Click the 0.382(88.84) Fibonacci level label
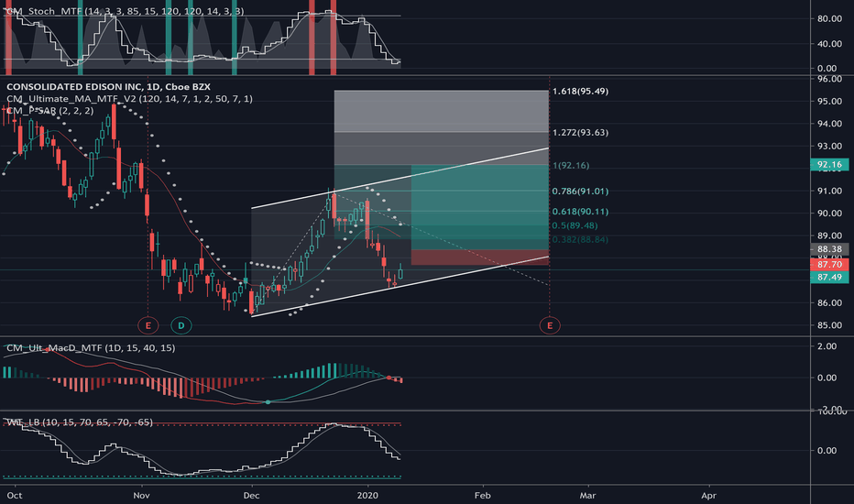 [580, 240]
